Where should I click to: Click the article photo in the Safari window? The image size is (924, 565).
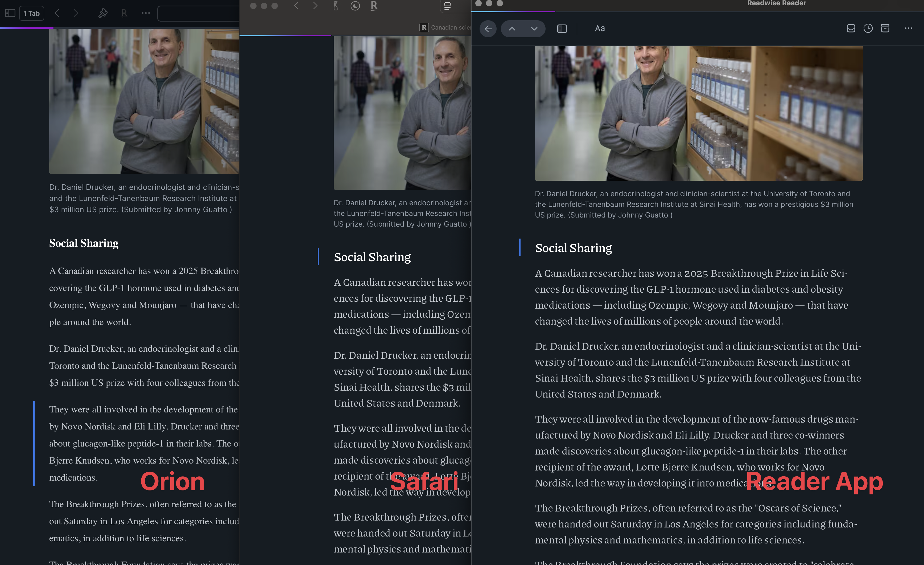[x=402, y=113]
